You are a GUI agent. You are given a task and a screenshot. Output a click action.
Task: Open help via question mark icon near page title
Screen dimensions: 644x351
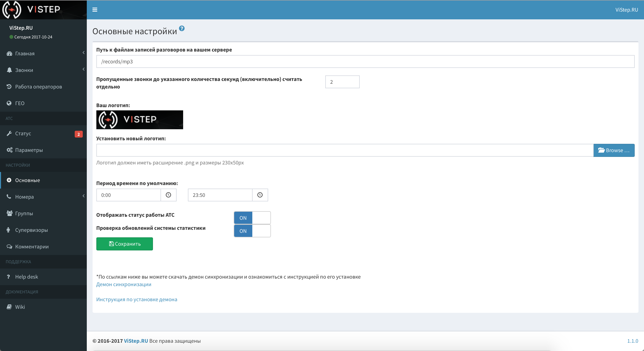(182, 28)
